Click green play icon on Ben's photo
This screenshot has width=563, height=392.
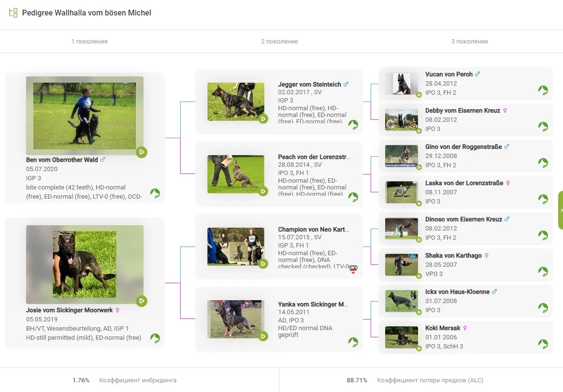coord(141,152)
